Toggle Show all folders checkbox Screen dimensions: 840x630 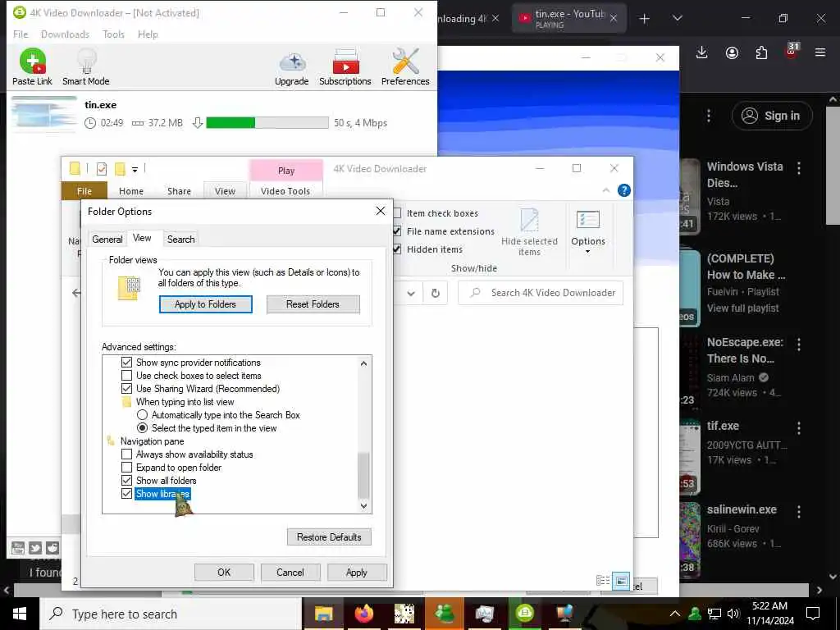pyautogui.click(x=127, y=481)
